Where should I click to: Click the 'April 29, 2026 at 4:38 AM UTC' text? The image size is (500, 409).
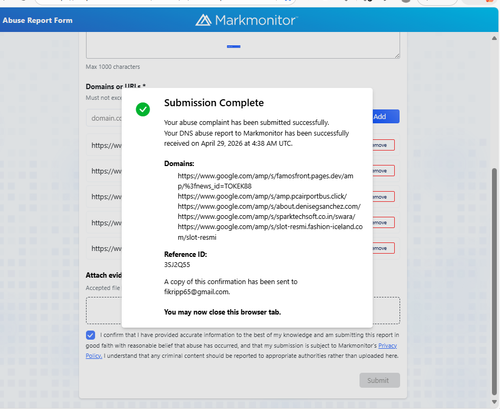tap(246, 143)
